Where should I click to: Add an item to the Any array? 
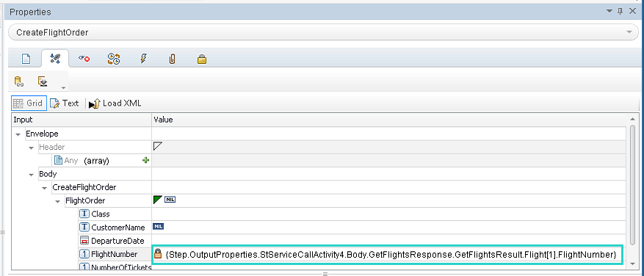145,161
